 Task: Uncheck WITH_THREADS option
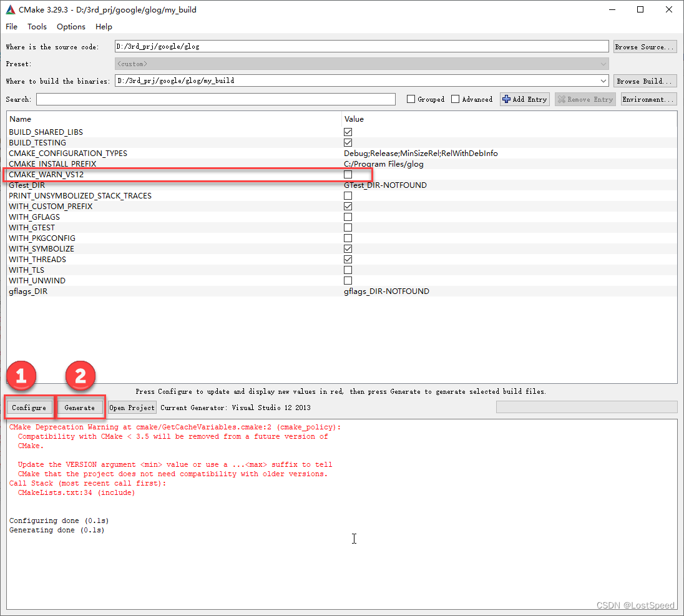click(348, 260)
